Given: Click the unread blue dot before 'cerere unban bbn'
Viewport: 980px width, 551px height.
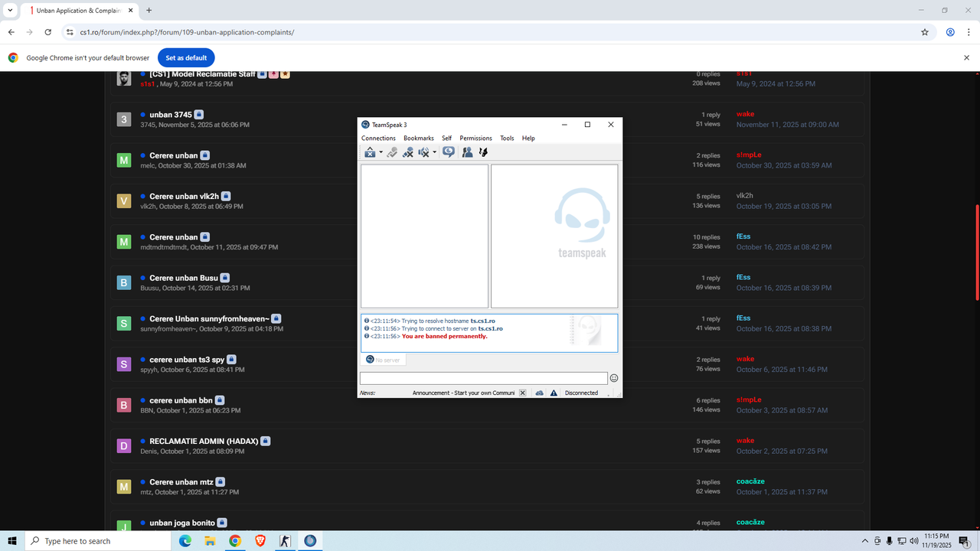Looking at the screenshot, I should 143,400.
